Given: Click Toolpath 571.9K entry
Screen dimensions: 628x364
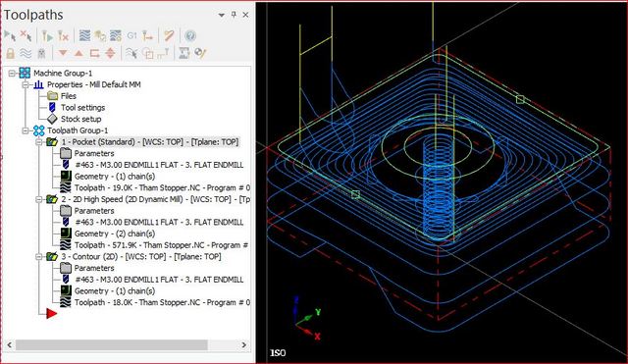Looking at the screenshot, I should click(x=161, y=245).
